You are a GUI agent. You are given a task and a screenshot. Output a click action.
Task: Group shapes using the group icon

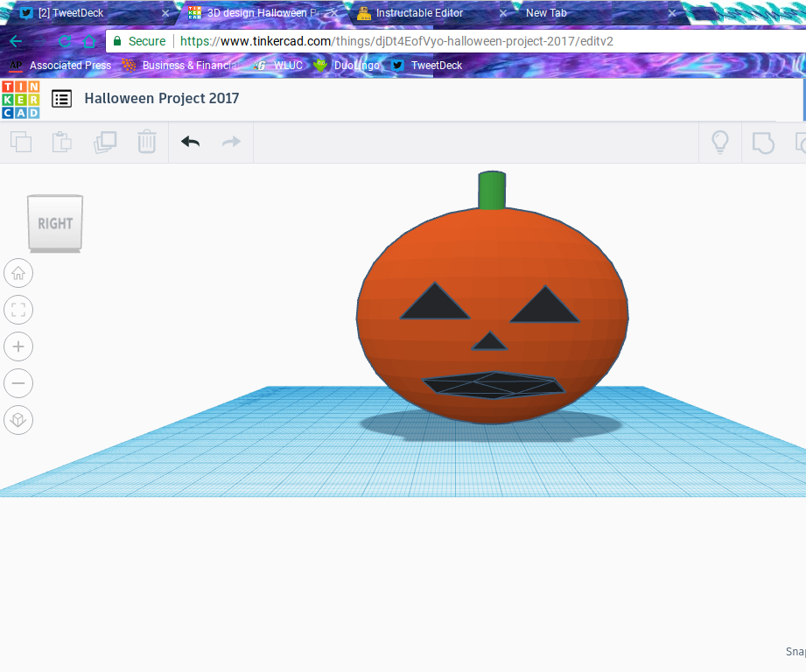(763, 142)
